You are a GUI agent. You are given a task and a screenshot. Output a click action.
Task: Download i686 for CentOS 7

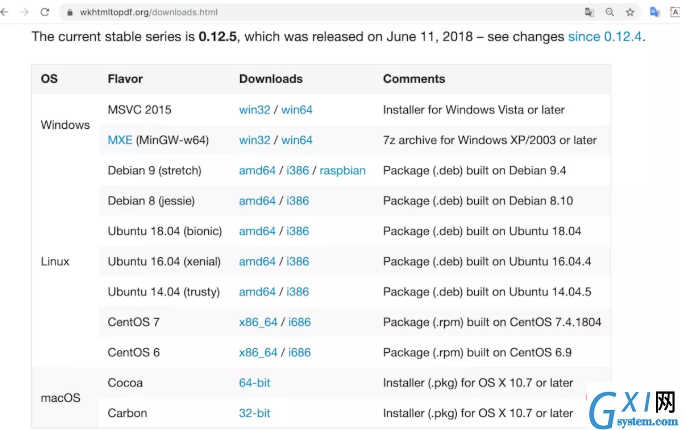pyautogui.click(x=299, y=322)
